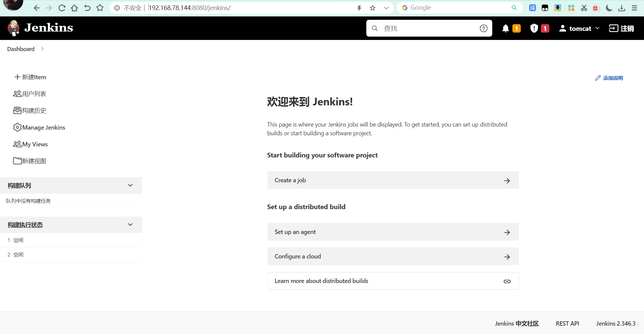This screenshot has width=644, height=334.
Task: Click the Dashboard breadcrumb link
Action: [x=21, y=49]
